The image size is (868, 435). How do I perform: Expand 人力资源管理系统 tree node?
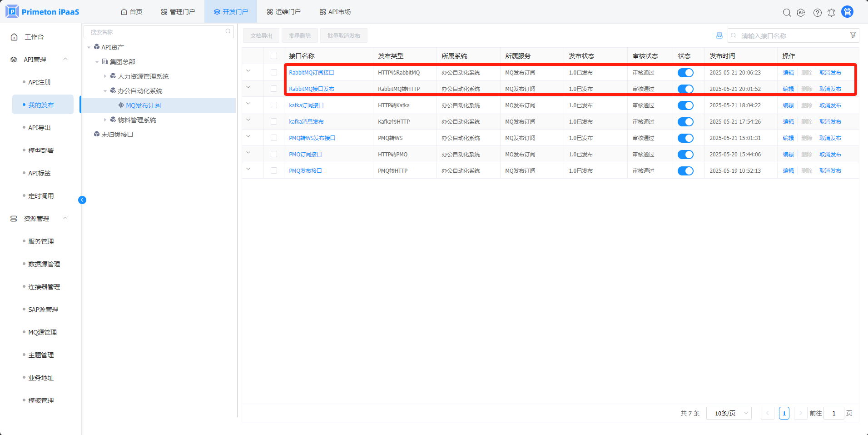pos(105,76)
